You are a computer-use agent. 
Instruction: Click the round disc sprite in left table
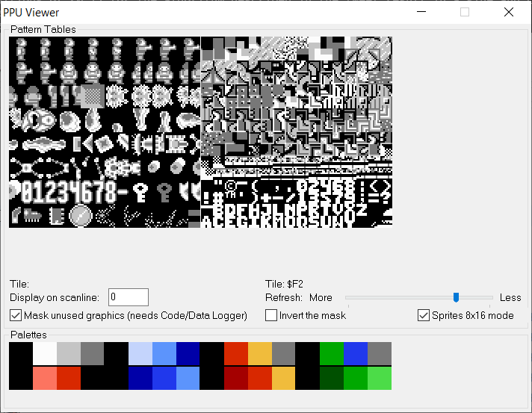(80, 216)
